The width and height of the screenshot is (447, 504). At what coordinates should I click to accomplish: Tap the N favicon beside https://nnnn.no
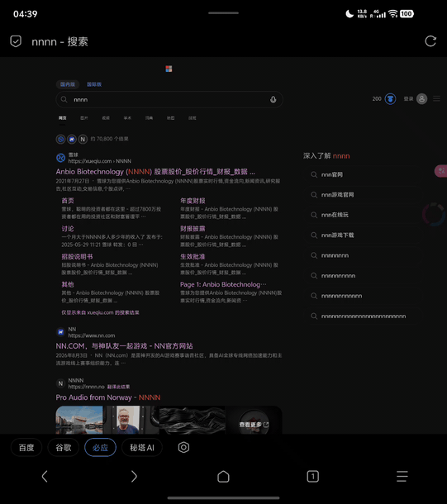click(x=60, y=383)
